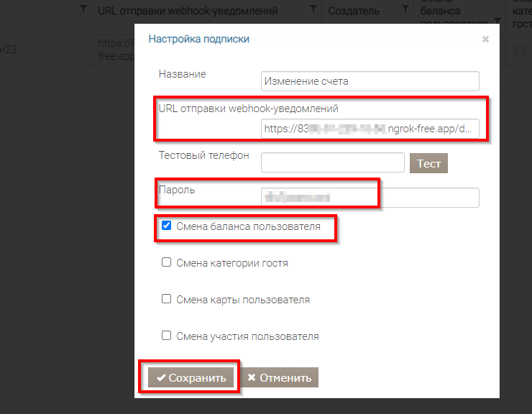532x414 pixels.
Task: Click the Название text field
Action: tap(370, 81)
